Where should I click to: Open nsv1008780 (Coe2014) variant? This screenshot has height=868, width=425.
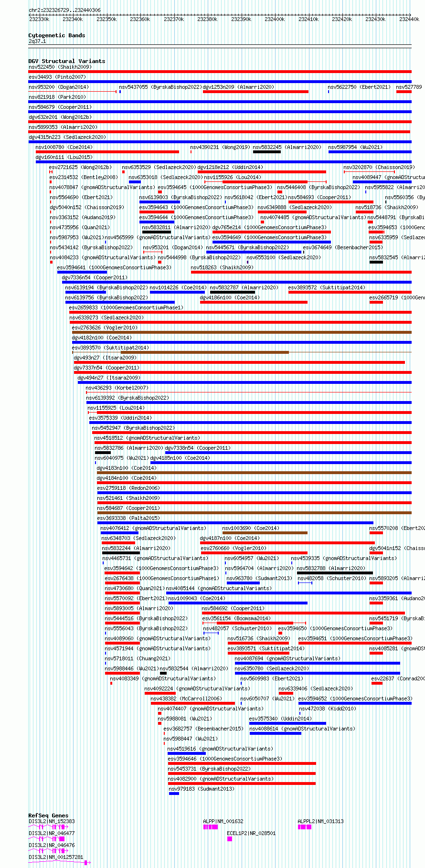[x=64, y=147]
